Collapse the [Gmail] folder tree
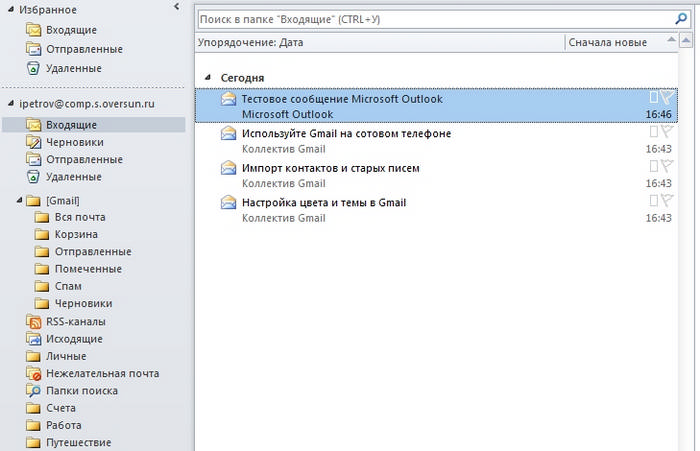700x451 pixels. click(x=20, y=200)
